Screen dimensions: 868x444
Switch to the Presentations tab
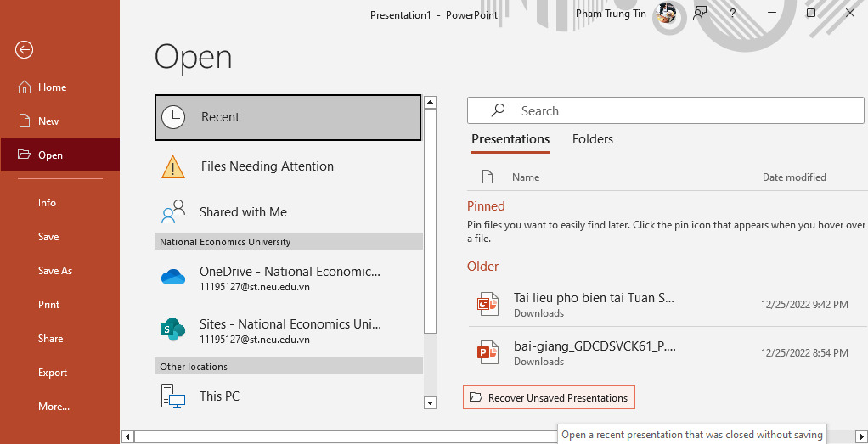click(x=510, y=139)
